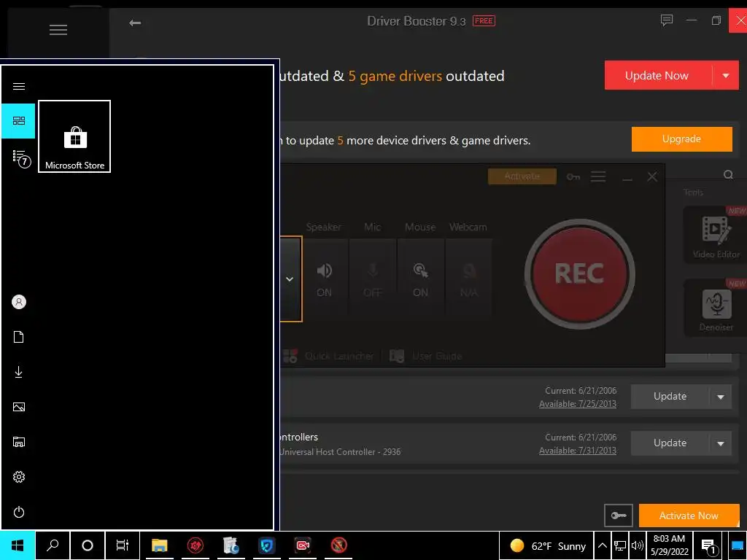Open Cortana circle on taskbar
Image resolution: width=747 pixels, height=560 pixels.
(88, 545)
